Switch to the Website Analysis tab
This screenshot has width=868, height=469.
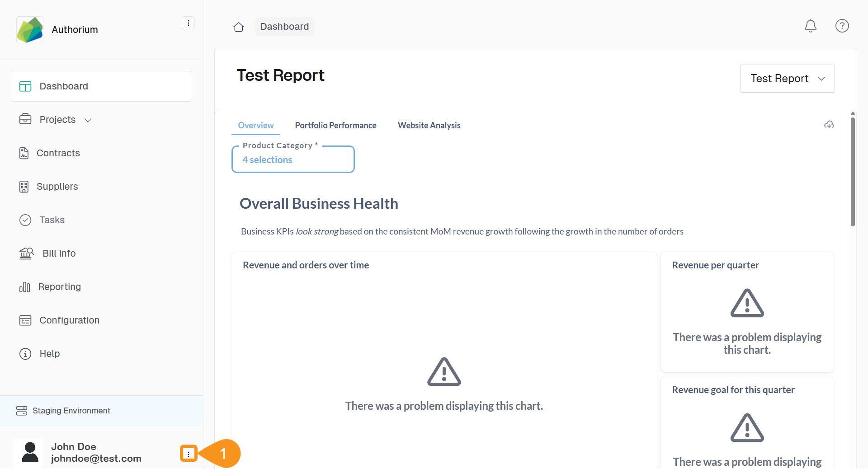pyautogui.click(x=429, y=126)
